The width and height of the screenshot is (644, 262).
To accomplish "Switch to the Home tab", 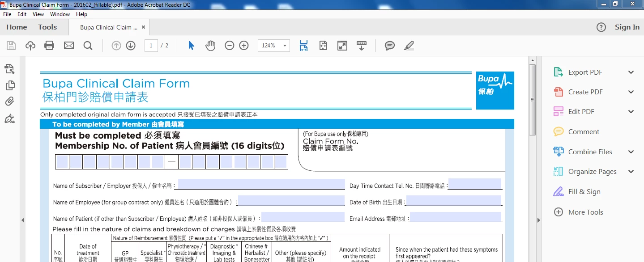I will click(17, 27).
